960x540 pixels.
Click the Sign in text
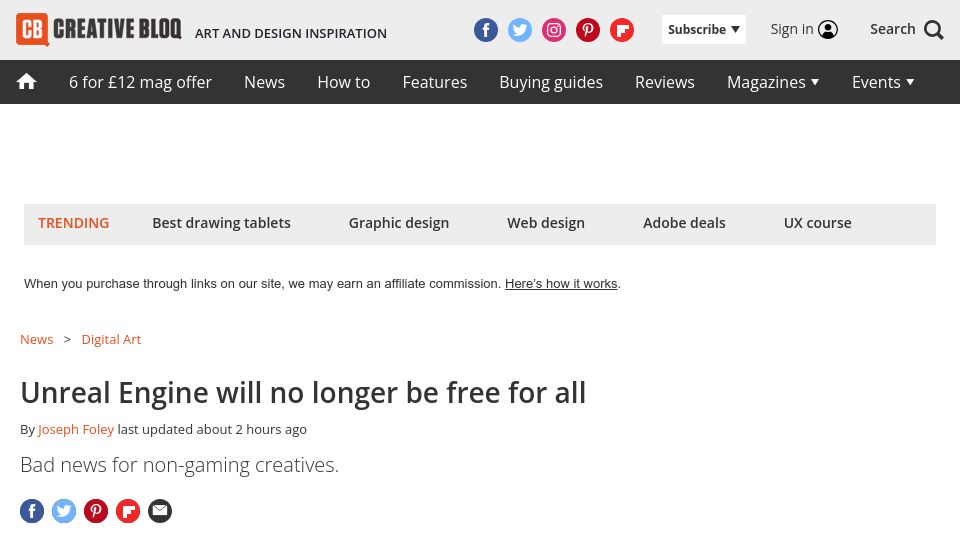pyautogui.click(x=792, y=29)
